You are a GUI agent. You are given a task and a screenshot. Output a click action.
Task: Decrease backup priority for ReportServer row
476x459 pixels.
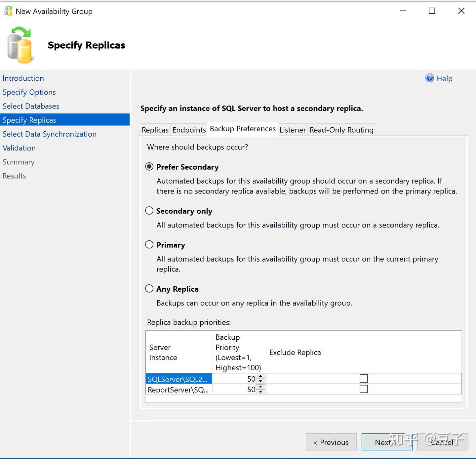(x=260, y=392)
